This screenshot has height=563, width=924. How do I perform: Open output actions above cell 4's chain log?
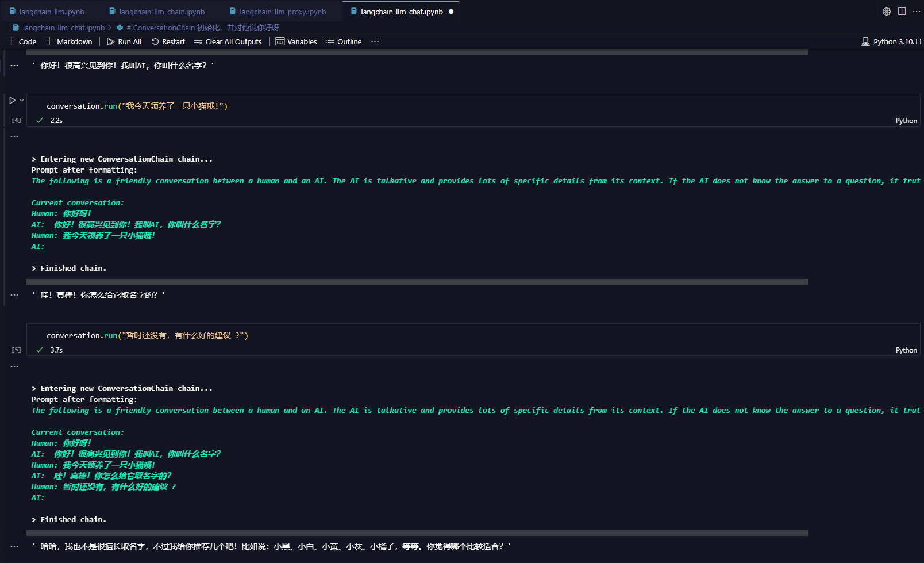14,137
